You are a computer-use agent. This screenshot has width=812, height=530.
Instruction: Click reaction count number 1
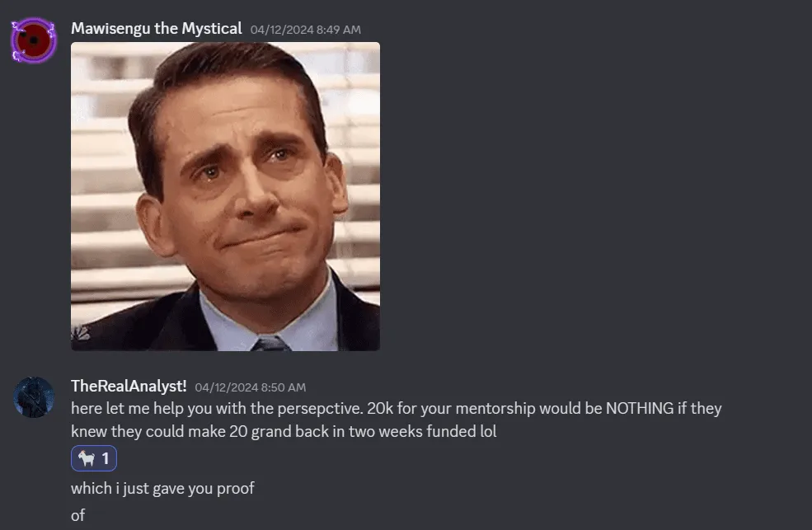tap(106, 458)
